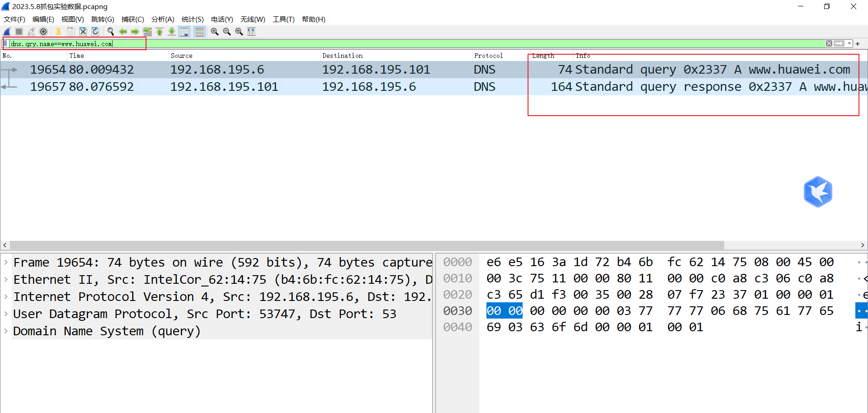Click time 80.076592 cell
This screenshot has width=868, height=413.
101,87
